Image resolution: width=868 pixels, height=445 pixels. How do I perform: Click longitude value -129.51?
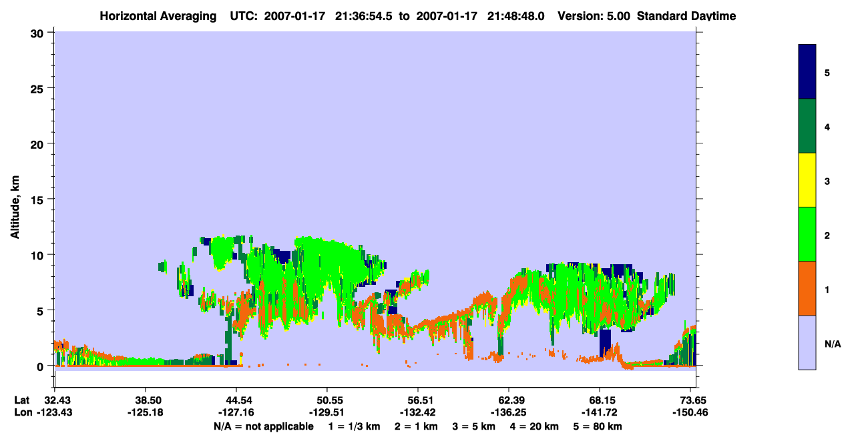pos(327,412)
